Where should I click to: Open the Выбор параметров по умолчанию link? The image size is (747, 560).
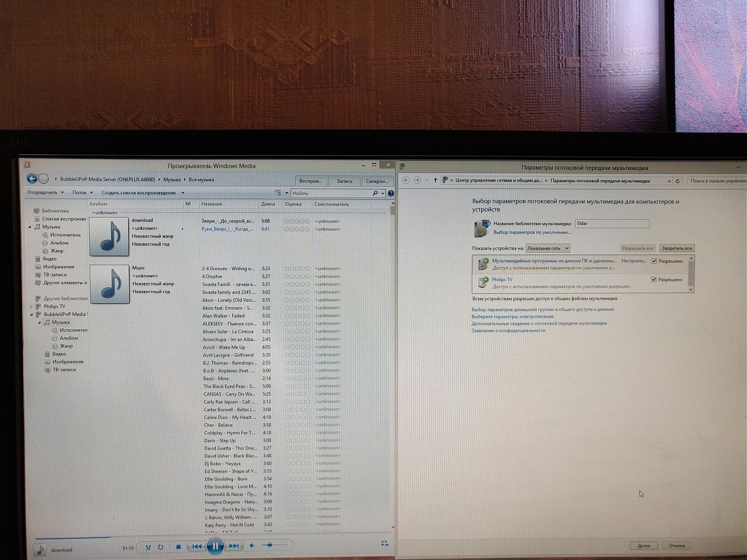click(x=532, y=233)
